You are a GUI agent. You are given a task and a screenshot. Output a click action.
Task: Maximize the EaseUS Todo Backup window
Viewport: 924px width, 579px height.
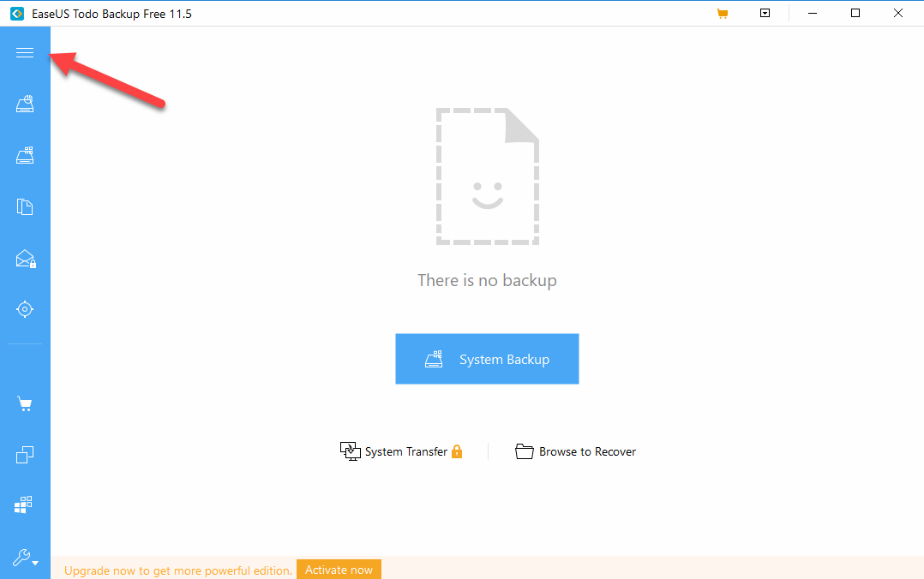[x=855, y=13]
